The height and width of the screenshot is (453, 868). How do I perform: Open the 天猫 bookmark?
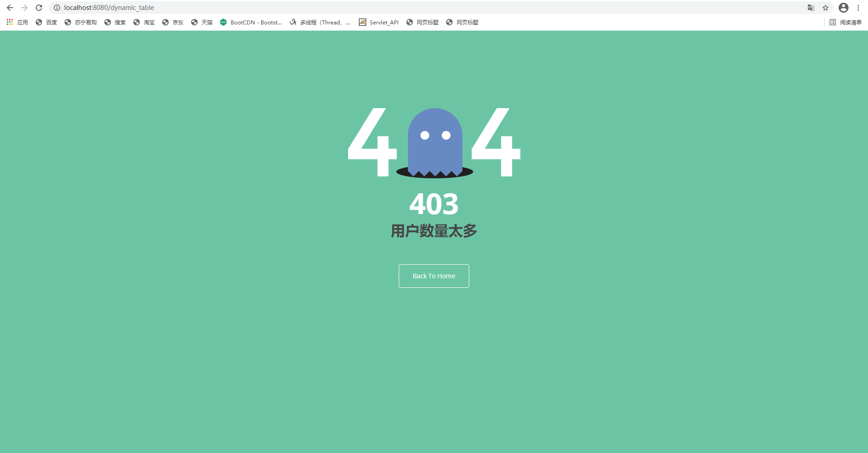pos(202,22)
